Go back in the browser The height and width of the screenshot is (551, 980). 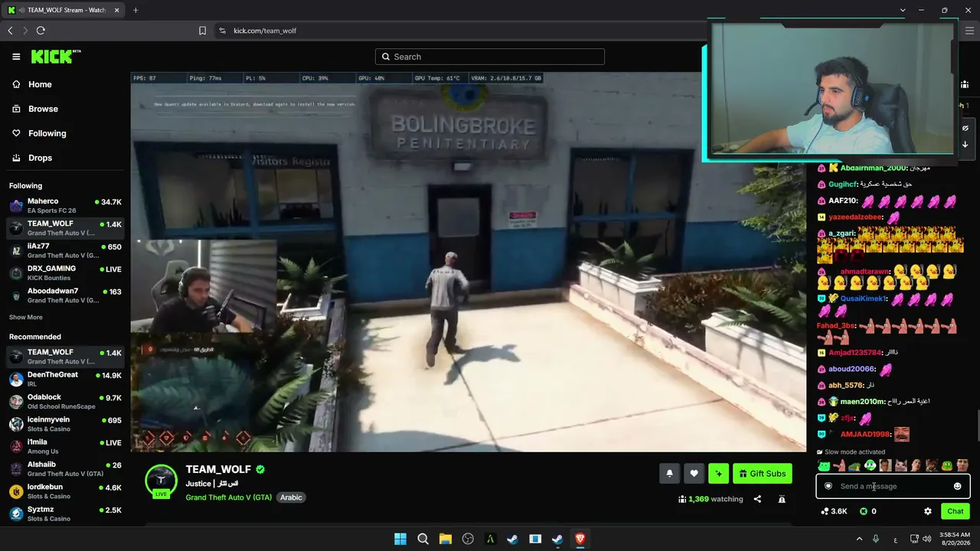pyautogui.click(x=10, y=31)
